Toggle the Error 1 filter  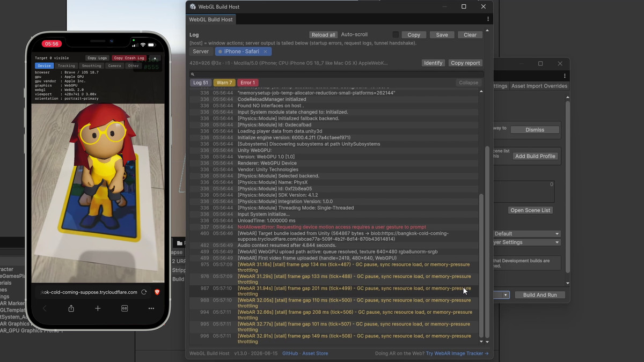click(247, 83)
